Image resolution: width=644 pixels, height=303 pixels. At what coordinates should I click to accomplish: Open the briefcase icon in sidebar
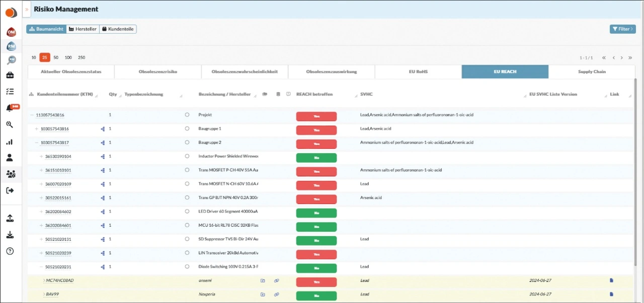pos(10,75)
